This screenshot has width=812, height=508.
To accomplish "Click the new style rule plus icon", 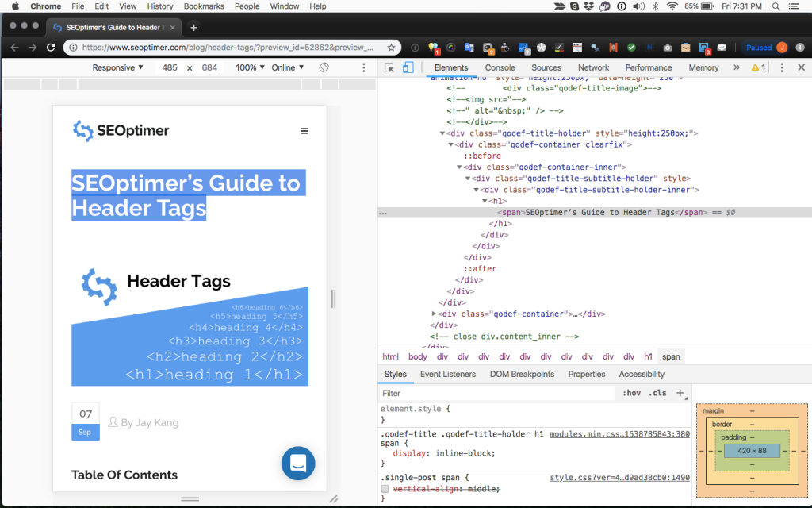I will (x=680, y=393).
